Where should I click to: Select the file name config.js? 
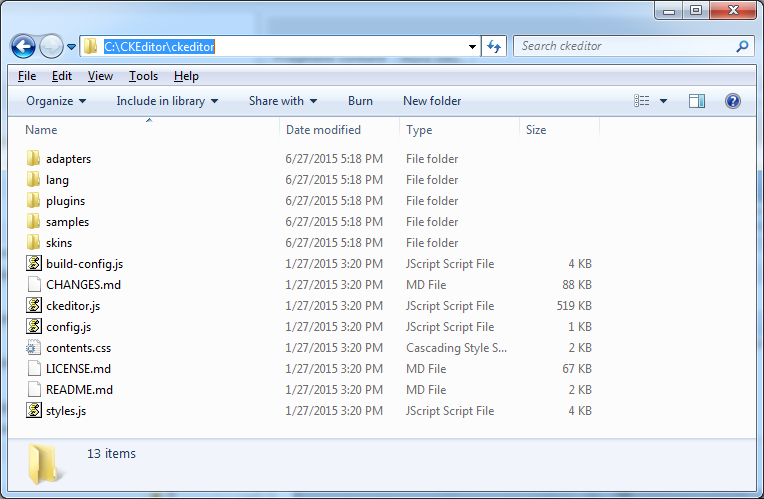pyautogui.click(x=69, y=326)
